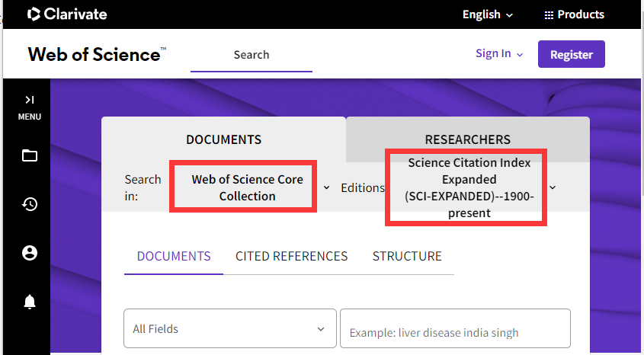Open the Products grid menu
The image size is (644, 355).
pyautogui.click(x=574, y=14)
